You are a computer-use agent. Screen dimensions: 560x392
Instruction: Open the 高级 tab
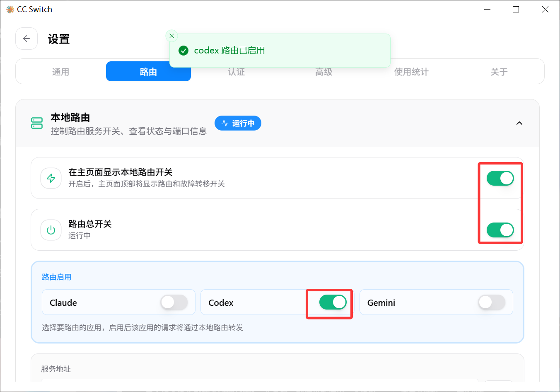click(x=324, y=72)
